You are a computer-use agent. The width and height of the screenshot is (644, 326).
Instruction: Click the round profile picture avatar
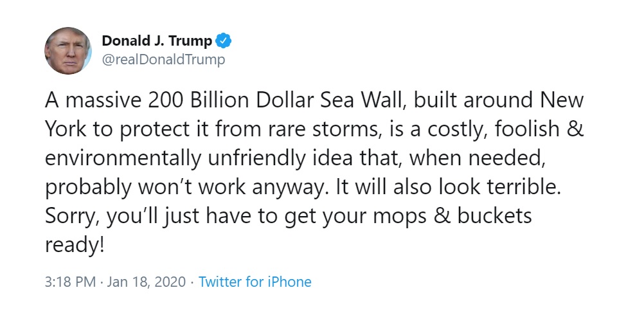tap(67, 51)
